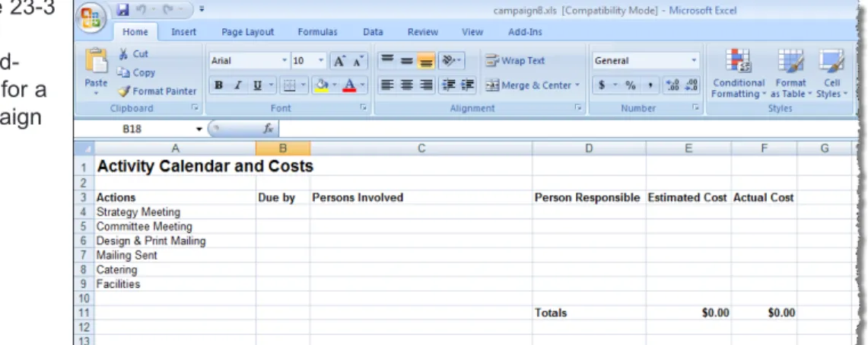Switch to the Add-Ins tab

click(525, 32)
